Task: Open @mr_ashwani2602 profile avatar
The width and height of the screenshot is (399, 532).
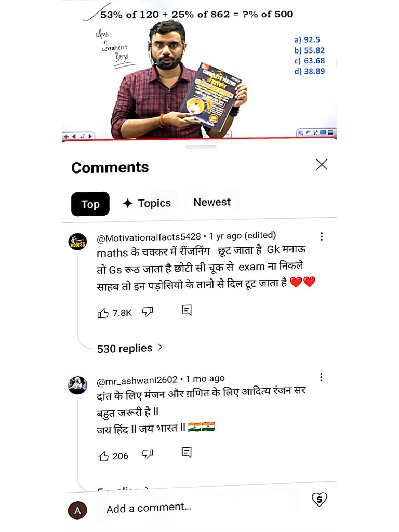Action: (x=77, y=385)
